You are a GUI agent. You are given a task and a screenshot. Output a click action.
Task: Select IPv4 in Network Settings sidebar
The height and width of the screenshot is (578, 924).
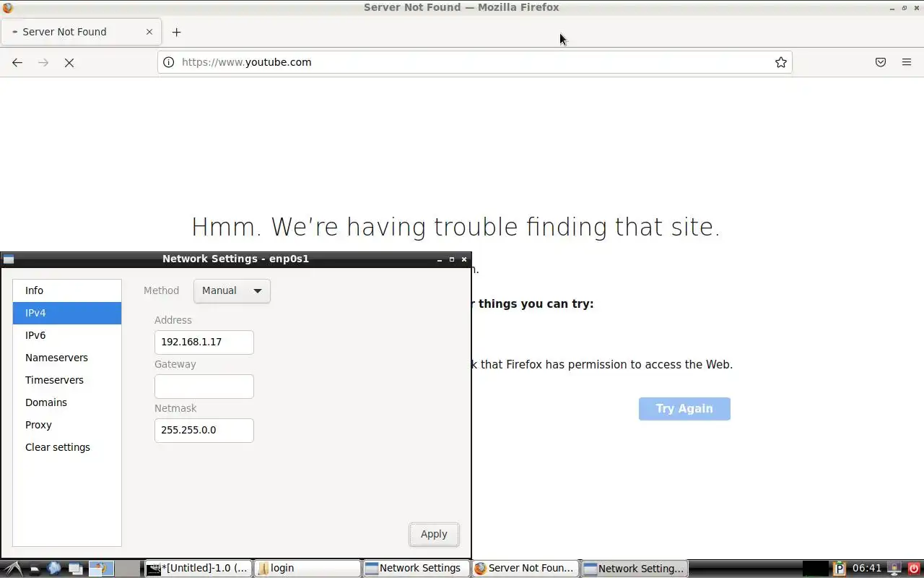click(x=66, y=313)
